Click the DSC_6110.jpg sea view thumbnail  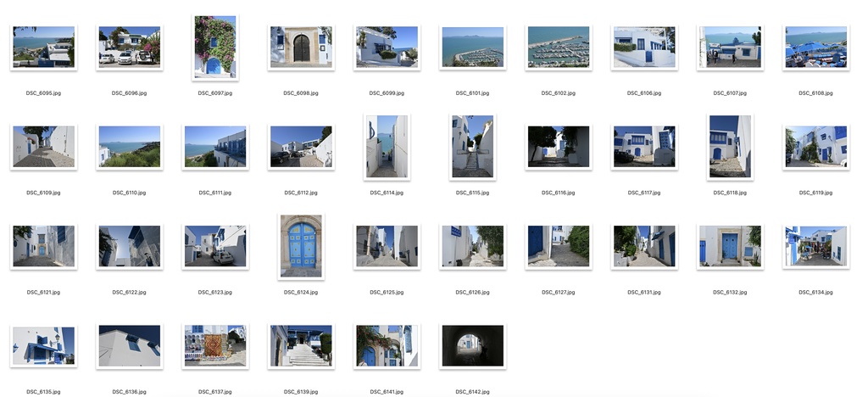pyautogui.click(x=130, y=147)
